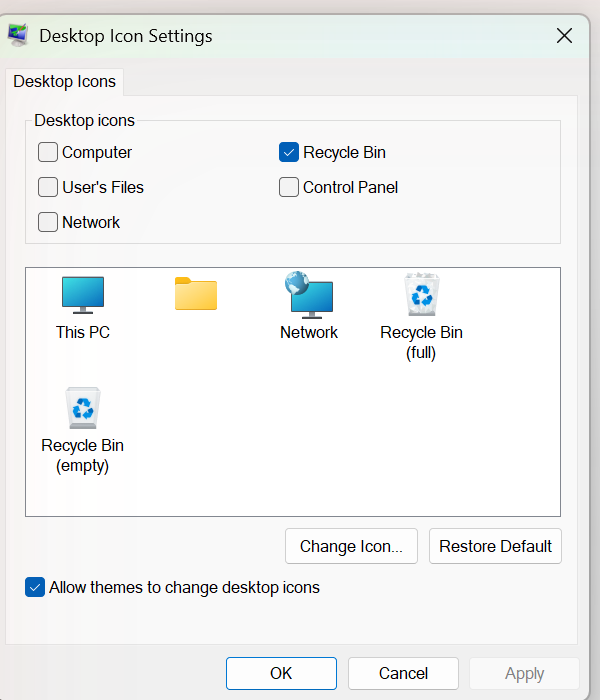The image size is (600, 700).
Task: Click the Desktop Icon Settings title bar icon
Action: point(18,35)
